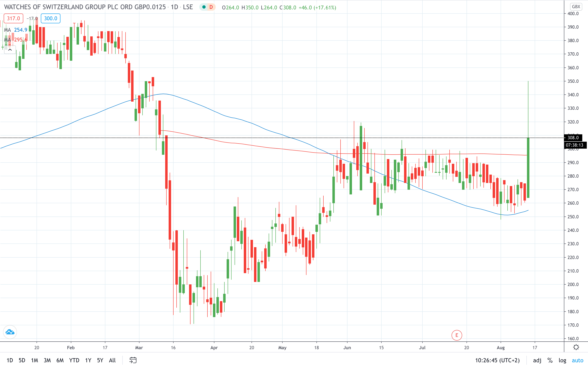Open the GBX currency dropdown

[x=576, y=7]
